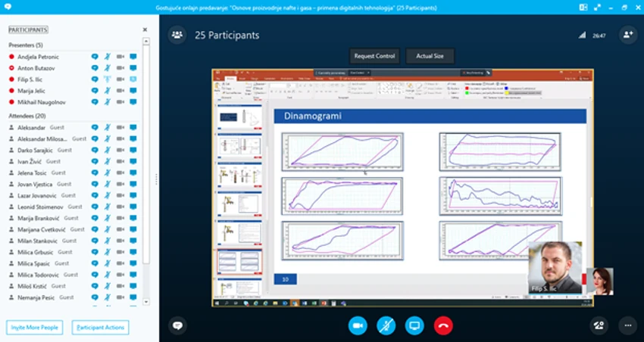
Task: Click Anton Butazov's IM chat icon
Action: (95, 68)
